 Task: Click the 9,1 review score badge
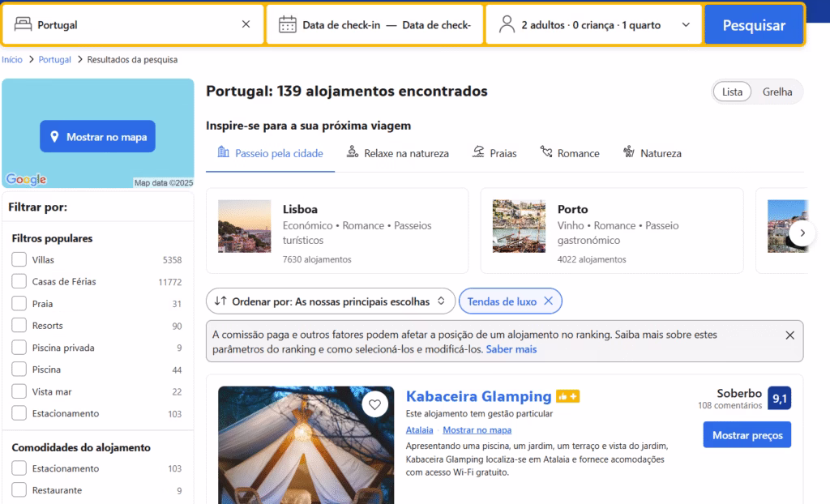click(x=779, y=398)
